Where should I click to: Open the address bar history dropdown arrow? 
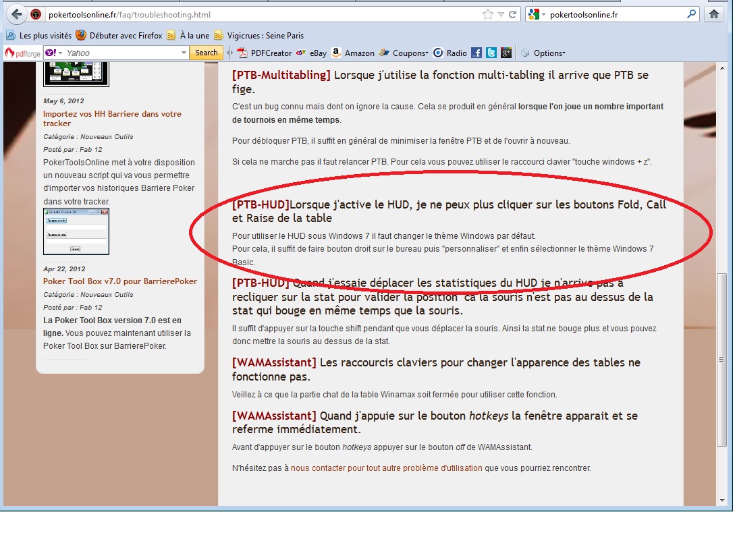501,15
